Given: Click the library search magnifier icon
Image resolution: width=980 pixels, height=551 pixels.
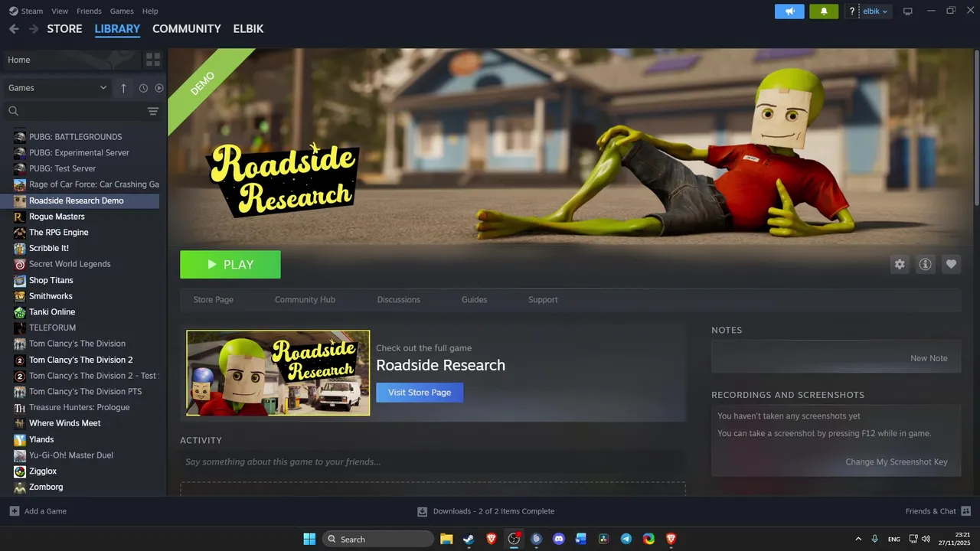Looking at the screenshot, I should tap(13, 112).
